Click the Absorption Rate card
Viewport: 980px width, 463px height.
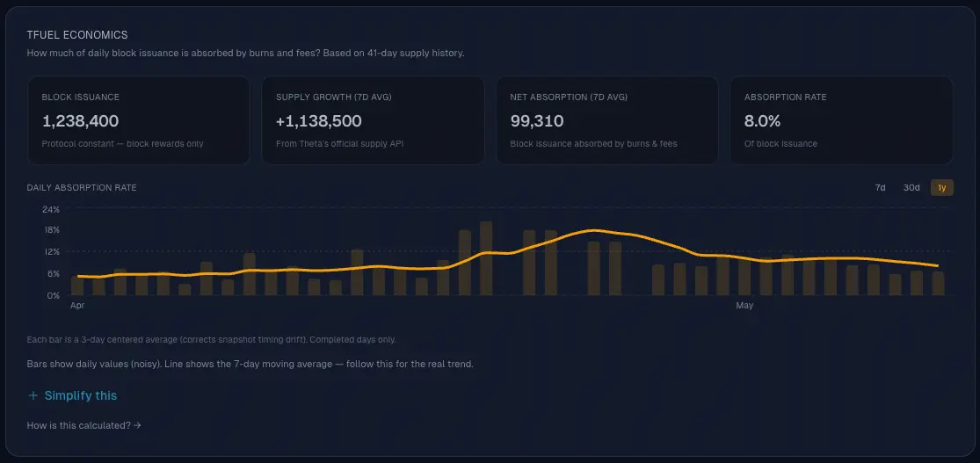[841, 120]
